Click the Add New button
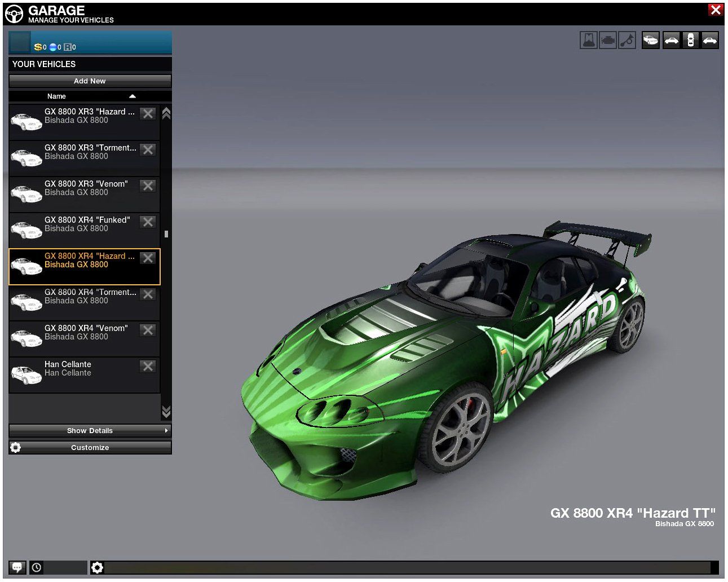 90,81
